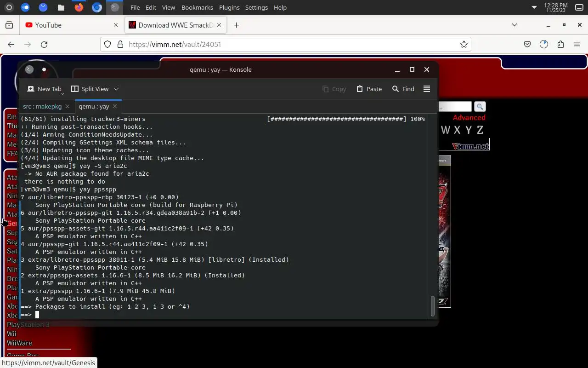Go back in browser history
The width and height of the screenshot is (588, 368).
[x=11, y=44]
